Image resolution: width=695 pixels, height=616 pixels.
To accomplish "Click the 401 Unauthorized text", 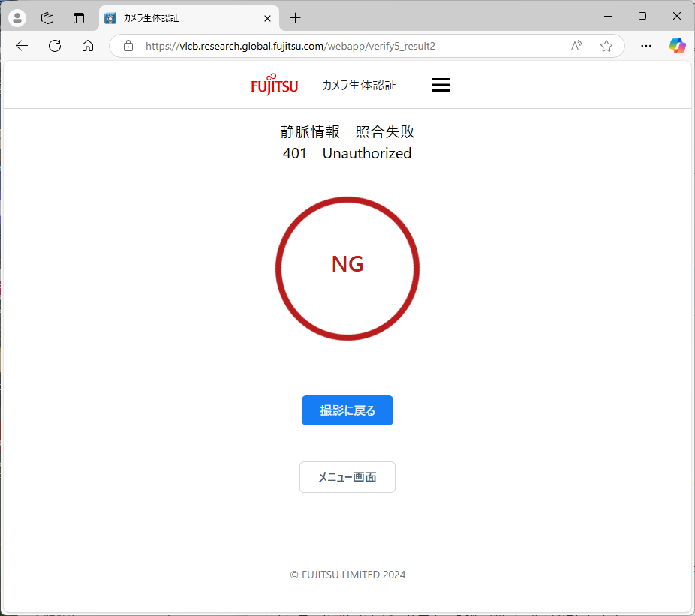I will click(x=347, y=153).
